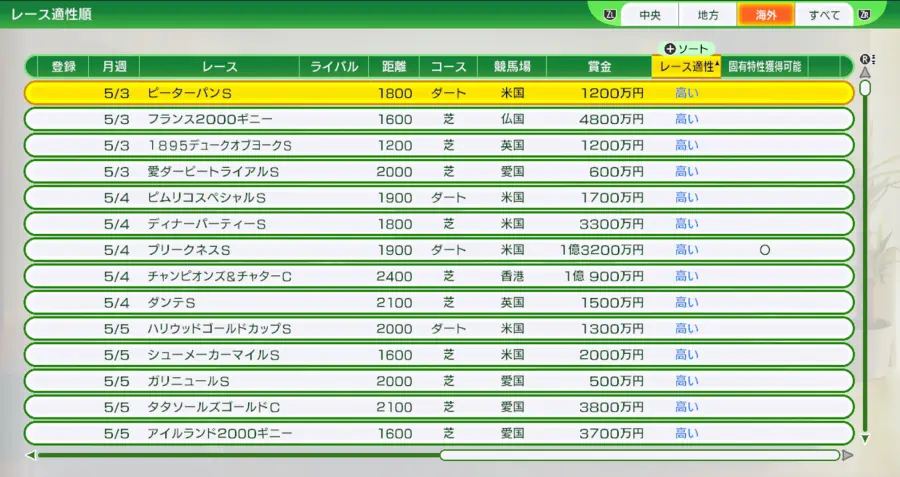Image resolution: width=900 pixels, height=477 pixels.
Task: Sort list by 賞金 column header
Action: [600, 67]
